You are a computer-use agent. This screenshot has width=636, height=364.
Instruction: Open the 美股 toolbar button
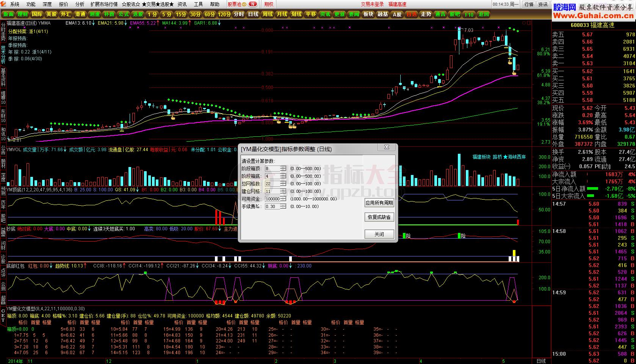(52, 14)
